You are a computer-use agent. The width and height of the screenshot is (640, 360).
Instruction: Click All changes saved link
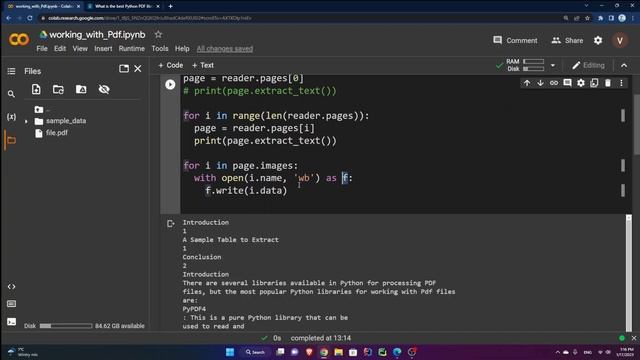coord(225,49)
